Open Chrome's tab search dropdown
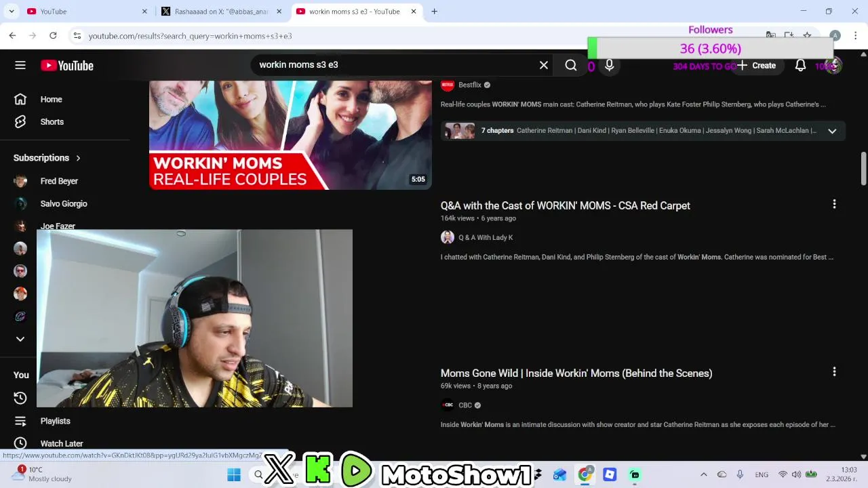 pos(12,12)
